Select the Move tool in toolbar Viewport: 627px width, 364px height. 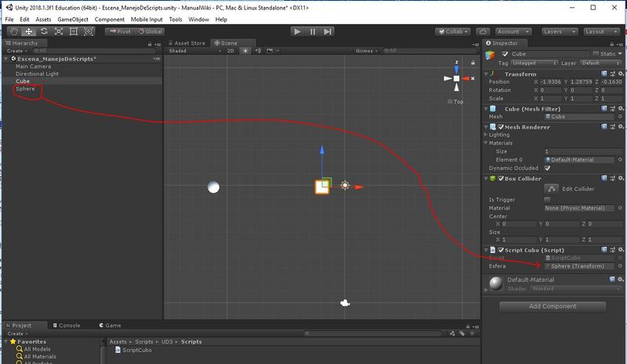[x=29, y=31]
